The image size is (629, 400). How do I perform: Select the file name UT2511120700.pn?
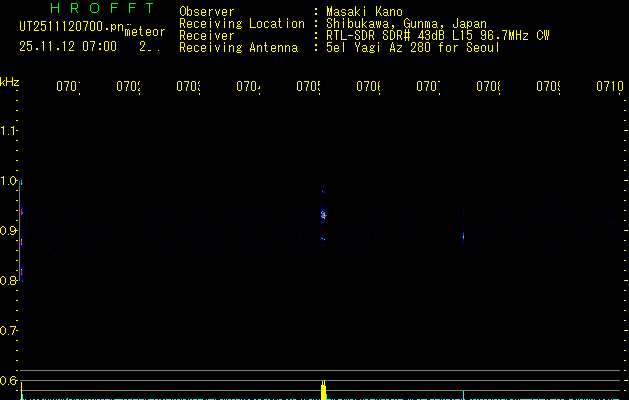[x=71, y=27]
